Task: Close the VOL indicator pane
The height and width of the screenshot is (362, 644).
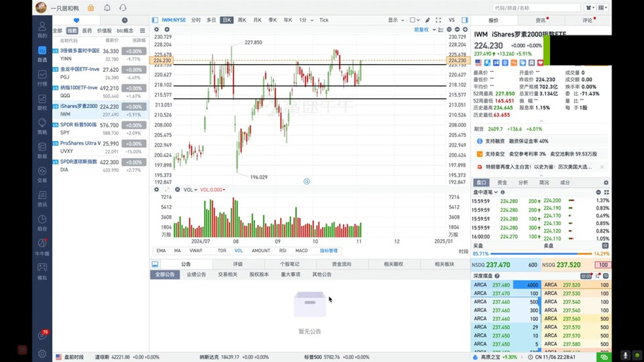Action: (x=177, y=190)
